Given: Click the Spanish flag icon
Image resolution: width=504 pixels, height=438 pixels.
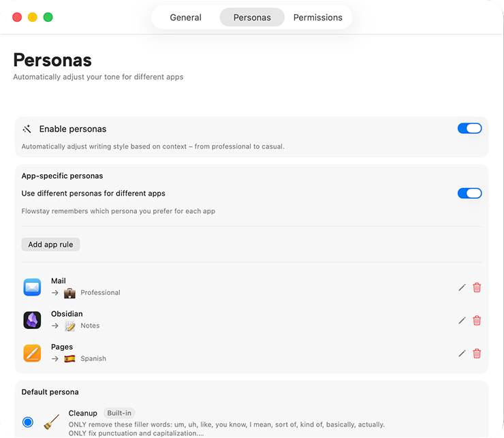Looking at the screenshot, I should coord(69,359).
